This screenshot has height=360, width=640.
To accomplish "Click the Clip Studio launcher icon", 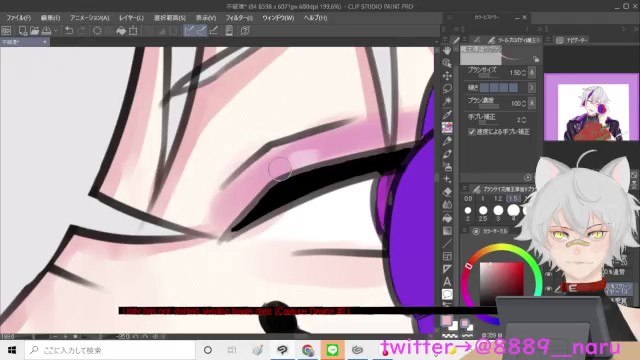I will click(x=6, y=31).
